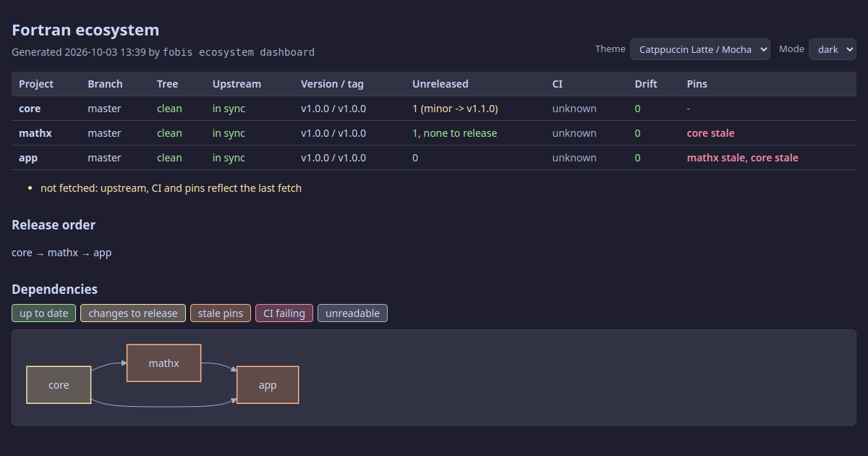Click the Version / tag column header
Screen dimensions: 868x456
pyautogui.click(x=332, y=84)
